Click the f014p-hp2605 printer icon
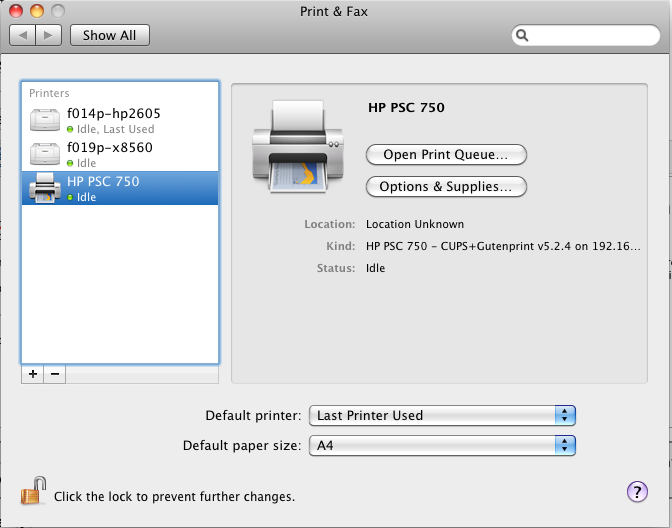672x528 pixels. click(45, 120)
